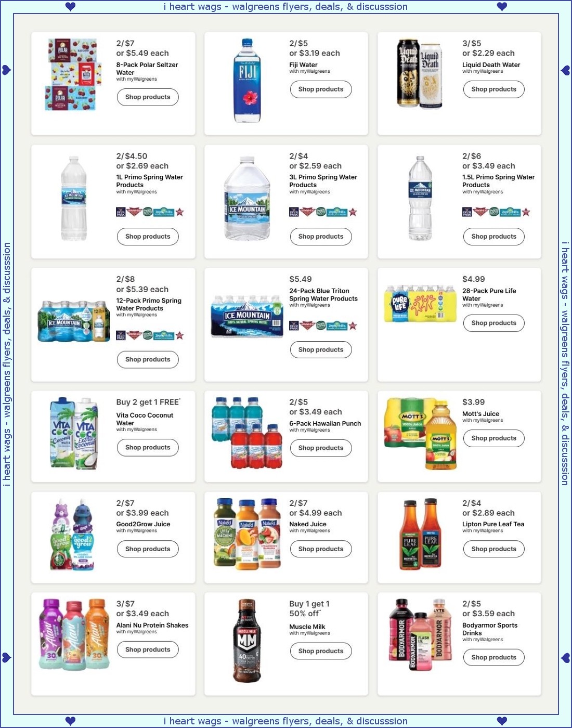This screenshot has width=572, height=728.
Task: Open Vita Coco Coconut Water title link
Action: click(x=145, y=419)
